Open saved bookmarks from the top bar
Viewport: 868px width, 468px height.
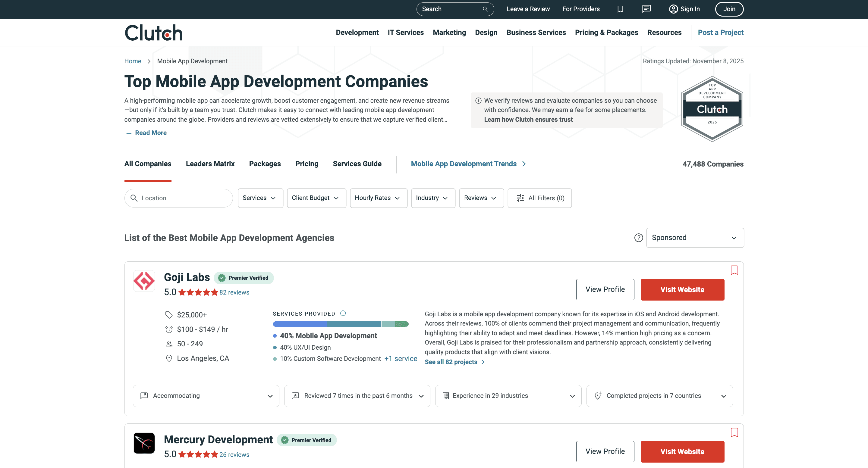coord(620,9)
